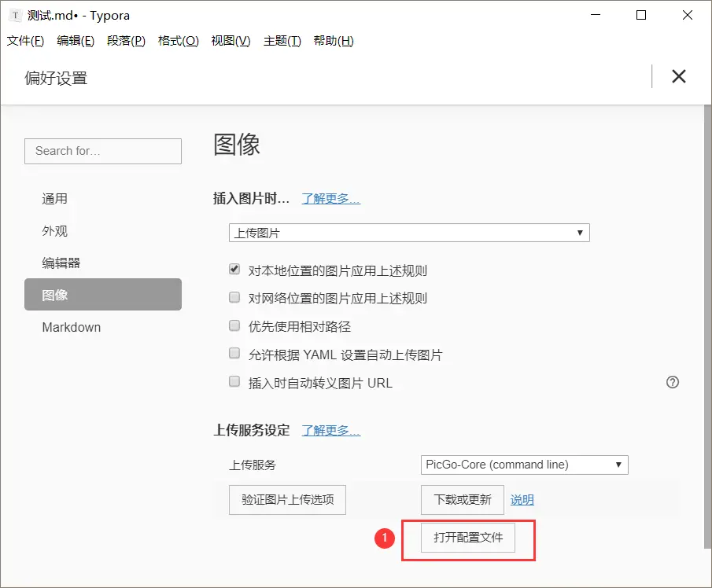
Task: Click 打开配置文件 button
Action: 468,538
